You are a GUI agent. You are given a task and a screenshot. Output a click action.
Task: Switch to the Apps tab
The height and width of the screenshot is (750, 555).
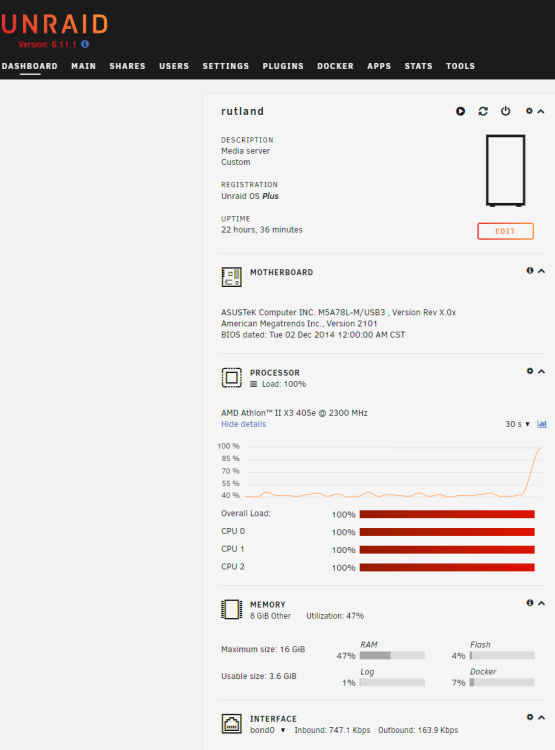pos(379,66)
